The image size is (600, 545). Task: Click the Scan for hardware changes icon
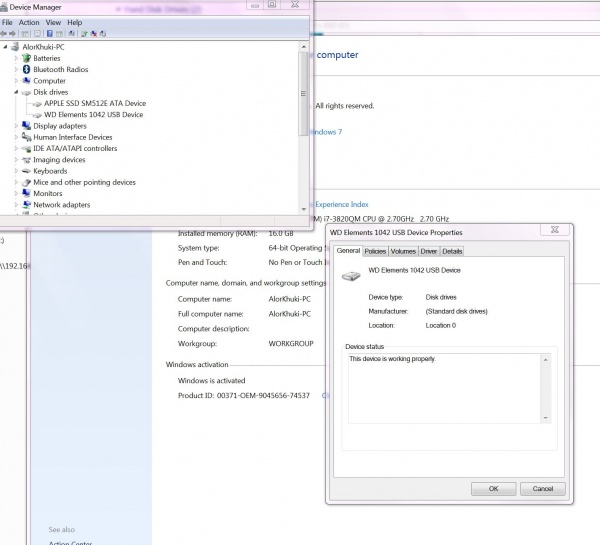(72, 34)
